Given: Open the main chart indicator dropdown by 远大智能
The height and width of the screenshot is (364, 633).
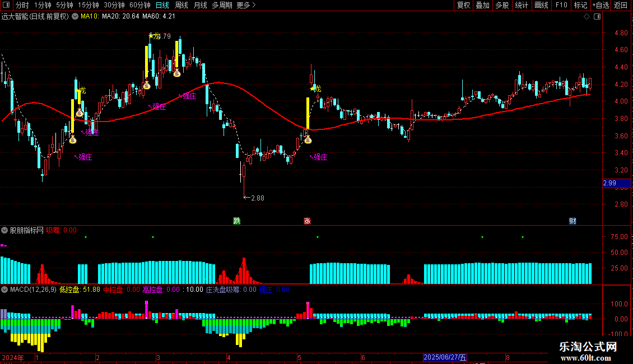Looking at the screenshot, I should coord(75,17).
